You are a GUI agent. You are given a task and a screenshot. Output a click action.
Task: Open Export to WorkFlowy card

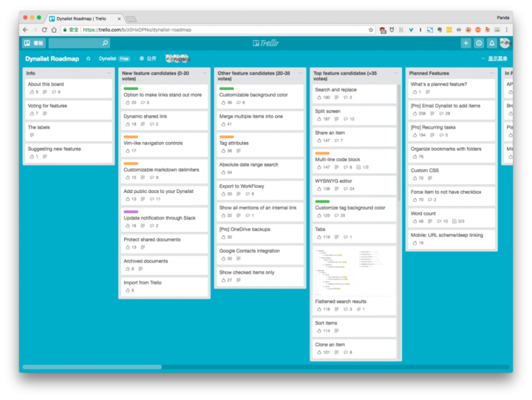(260, 190)
